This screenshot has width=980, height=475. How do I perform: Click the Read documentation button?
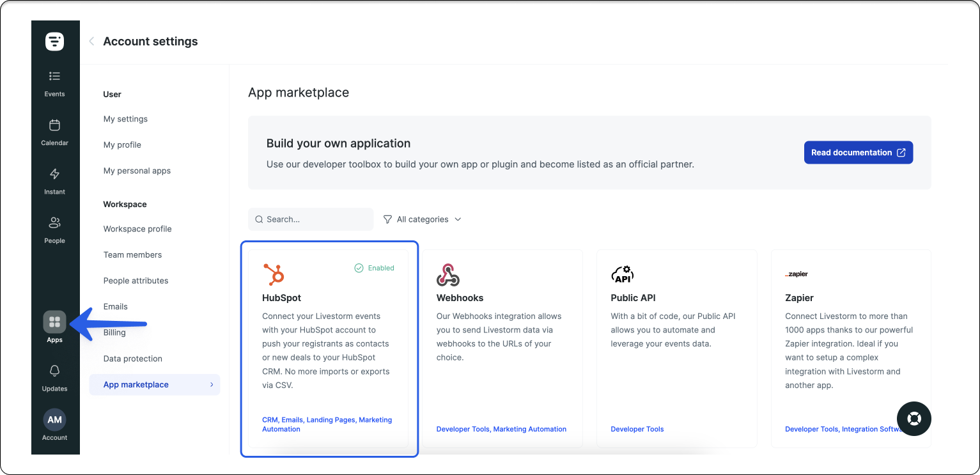pos(859,153)
